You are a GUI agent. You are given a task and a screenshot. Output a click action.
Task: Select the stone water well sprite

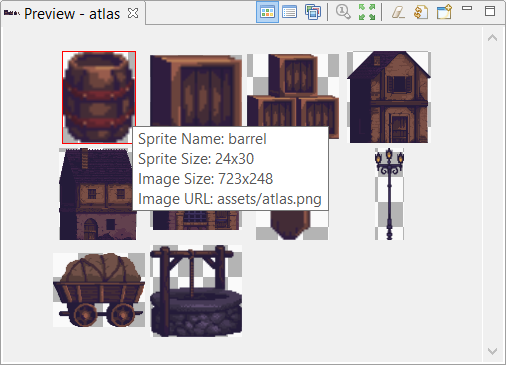tap(196, 291)
